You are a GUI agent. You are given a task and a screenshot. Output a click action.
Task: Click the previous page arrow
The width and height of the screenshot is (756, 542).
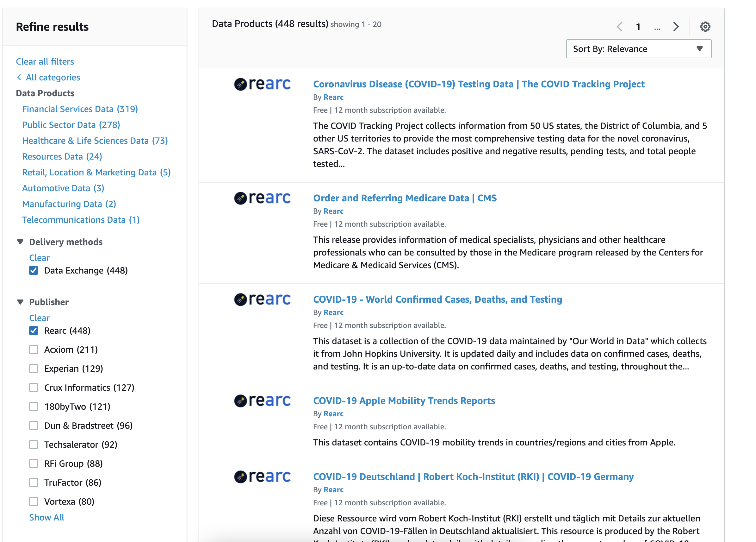coord(619,27)
